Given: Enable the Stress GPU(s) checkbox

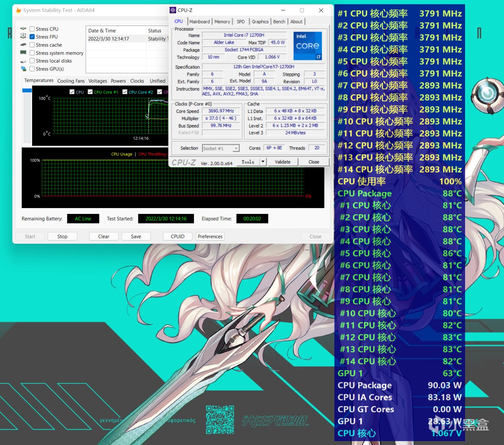Looking at the screenshot, I should click(32, 69).
